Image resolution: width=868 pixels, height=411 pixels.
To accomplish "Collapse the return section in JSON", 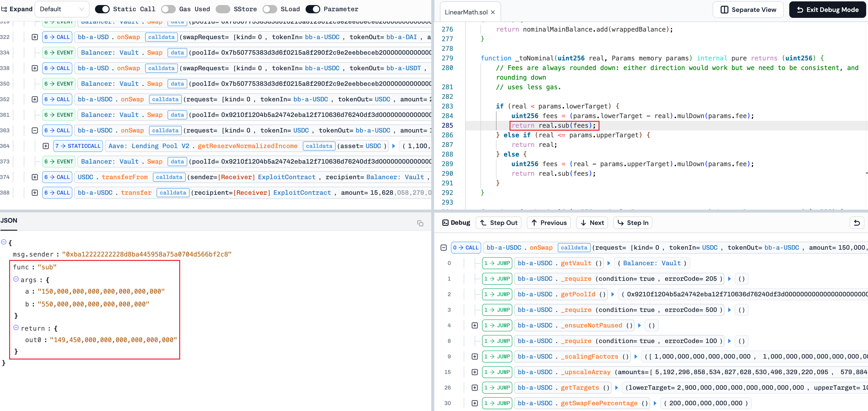I will (x=16, y=328).
